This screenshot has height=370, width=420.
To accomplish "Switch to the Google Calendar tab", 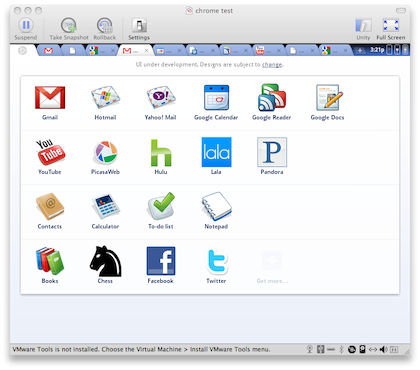I will pyautogui.click(x=168, y=51).
